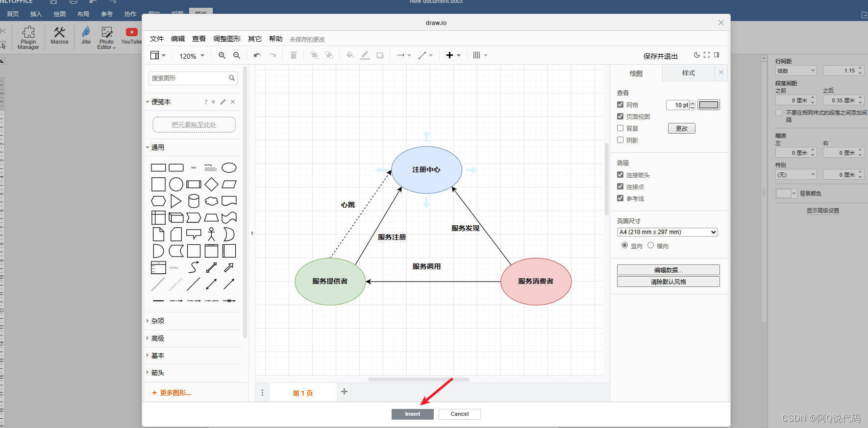Click the zoom out magnifier icon

(237, 55)
